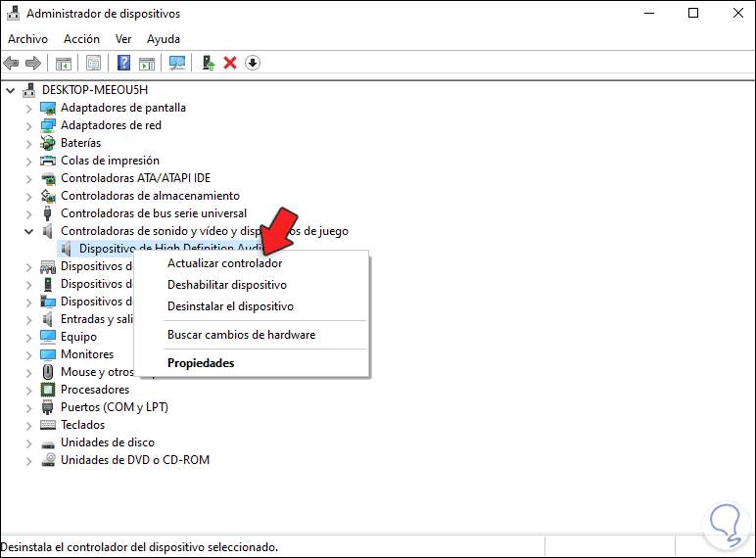
Task: Open the Acción menu
Action: (x=81, y=39)
